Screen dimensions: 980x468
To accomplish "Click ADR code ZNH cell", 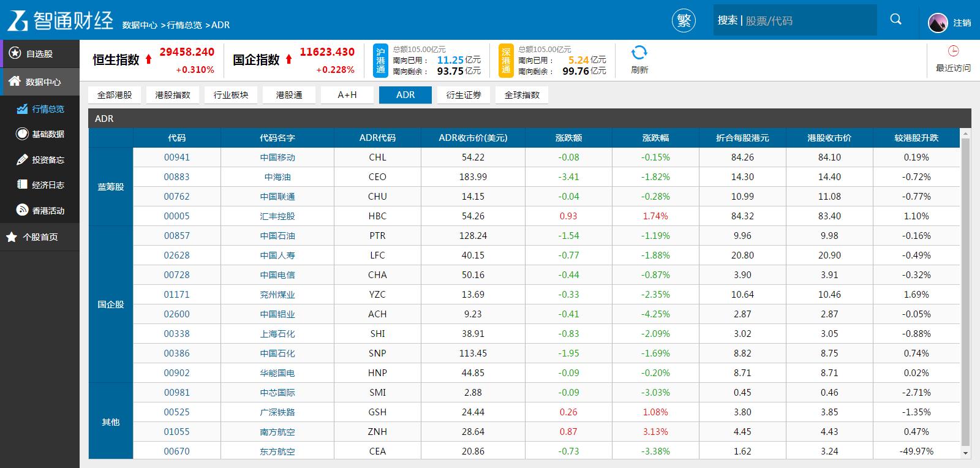I will tap(377, 432).
